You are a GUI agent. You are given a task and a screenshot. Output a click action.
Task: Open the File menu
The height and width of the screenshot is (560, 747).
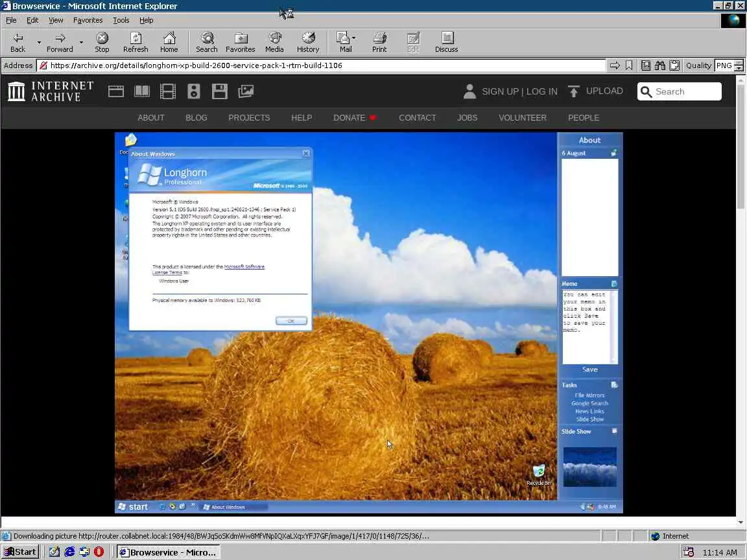pyautogui.click(x=11, y=21)
